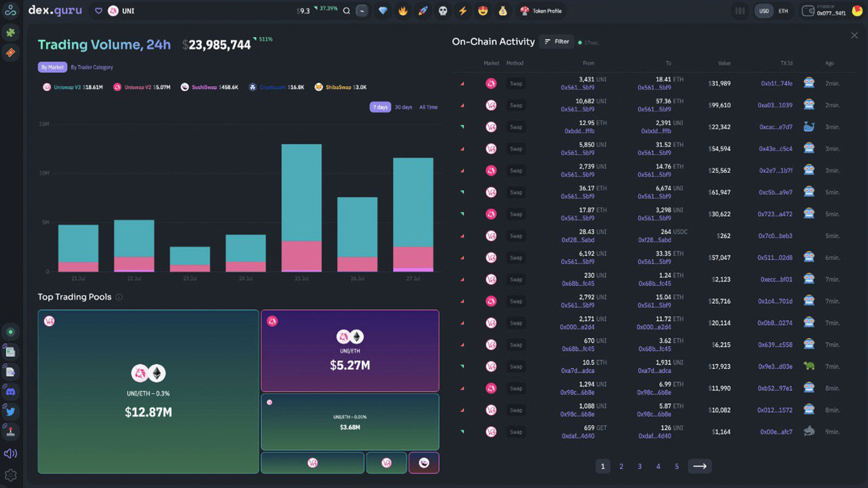This screenshot has height=488, width=868.
Task: Open the UNI/ETH – 0.3% pool tile
Action: pos(148,391)
